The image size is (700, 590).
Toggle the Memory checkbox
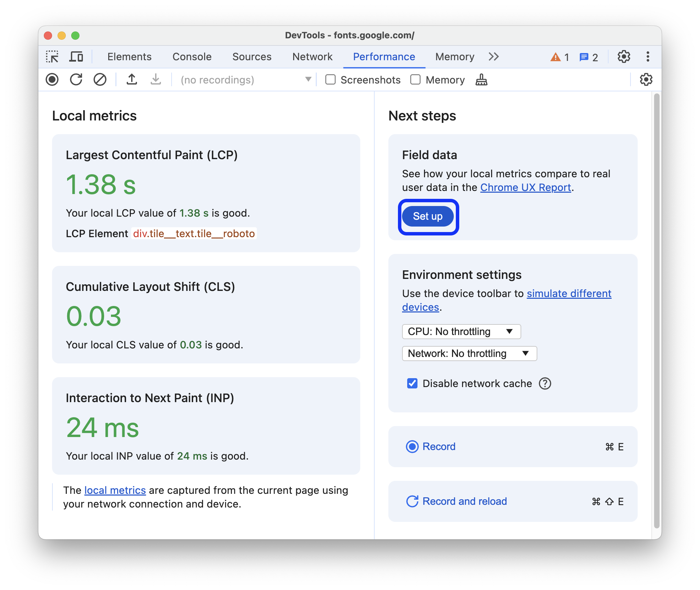pyautogui.click(x=414, y=80)
